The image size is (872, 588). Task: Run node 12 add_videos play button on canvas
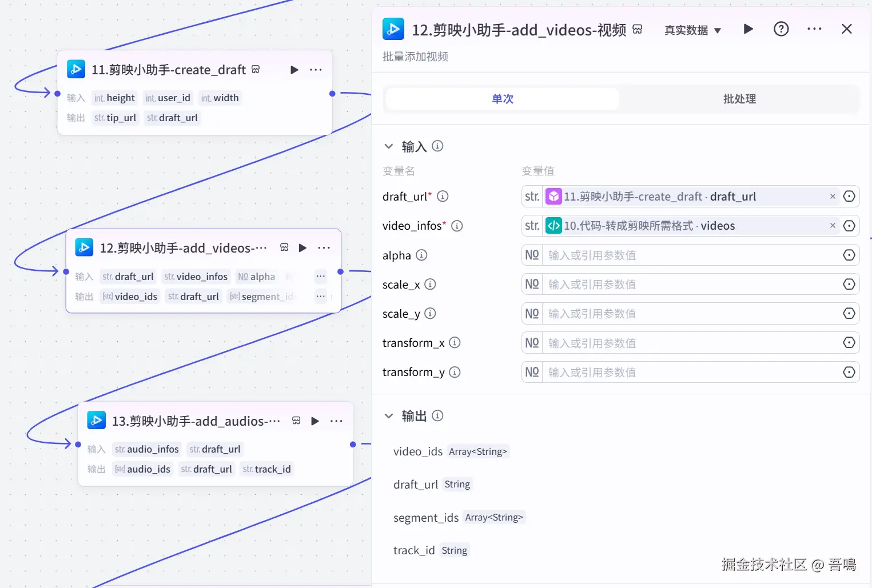[x=302, y=247]
